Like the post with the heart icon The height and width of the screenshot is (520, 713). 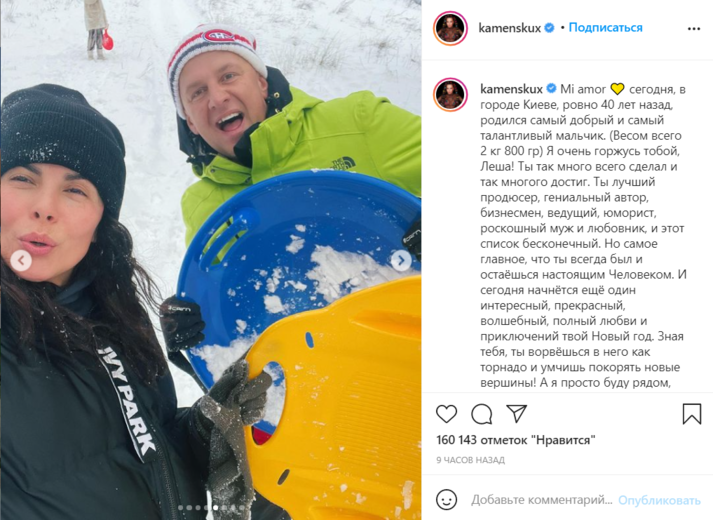click(446, 414)
